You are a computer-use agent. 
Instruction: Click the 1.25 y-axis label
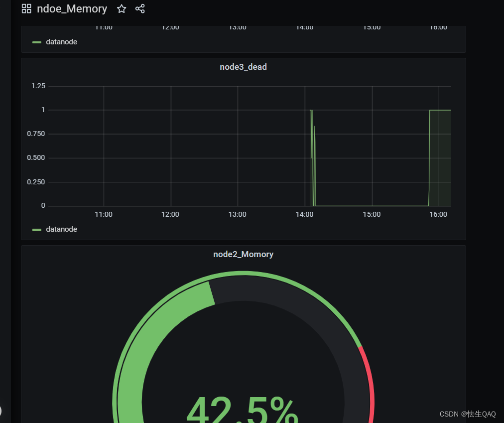[38, 86]
